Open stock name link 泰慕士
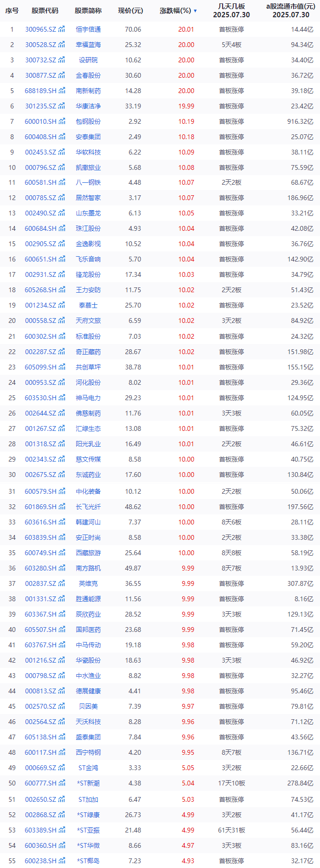 point(88,305)
